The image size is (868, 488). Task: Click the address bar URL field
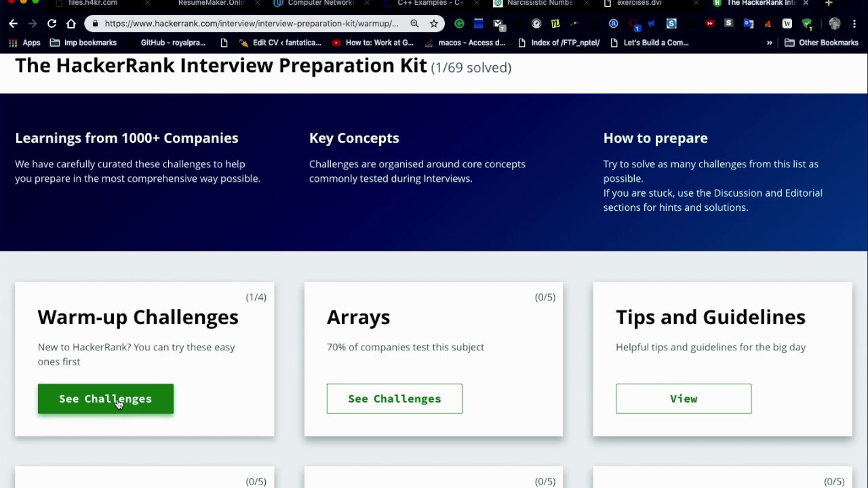(251, 24)
